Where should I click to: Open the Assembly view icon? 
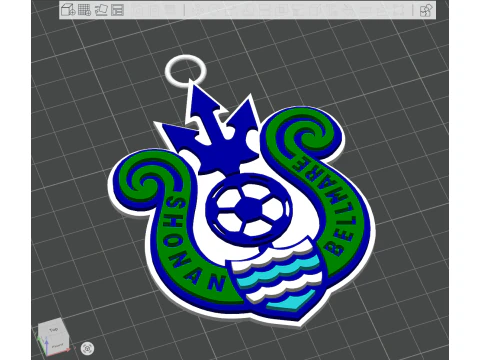pyautogui.click(x=426, y=10)
